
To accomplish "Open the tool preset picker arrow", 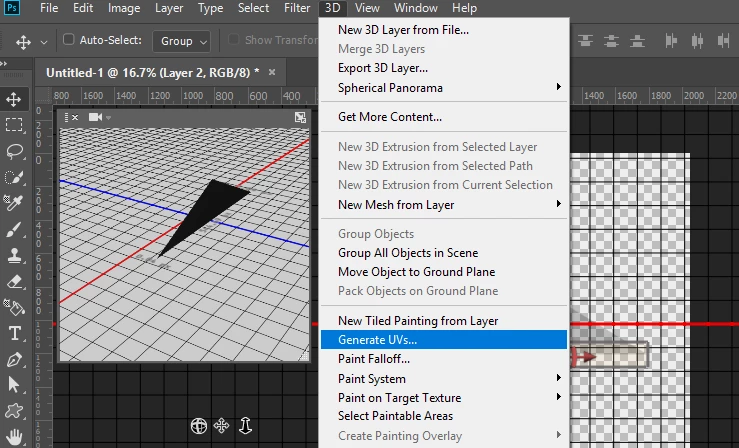I will point(44,42).
